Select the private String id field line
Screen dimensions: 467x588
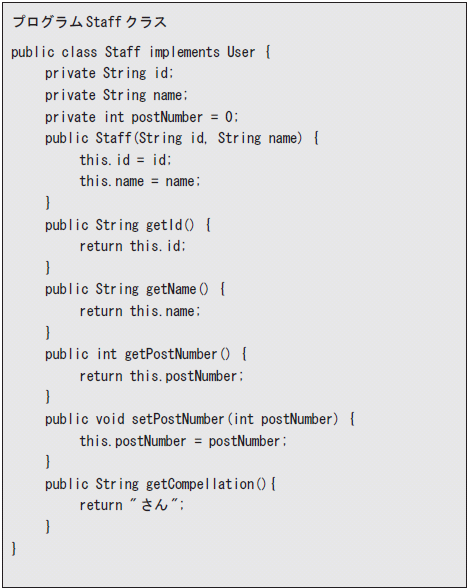[109, 73]
